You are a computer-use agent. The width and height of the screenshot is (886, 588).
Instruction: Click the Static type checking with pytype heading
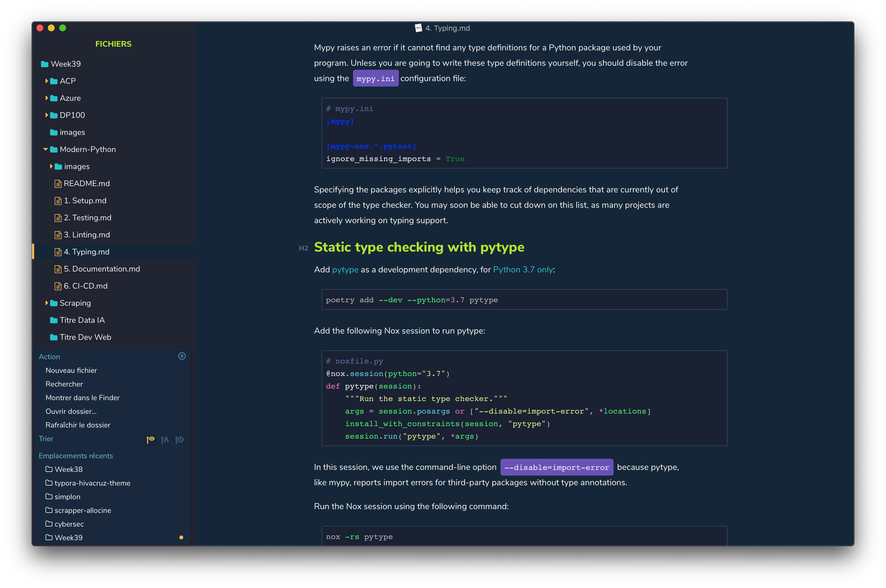419,248
